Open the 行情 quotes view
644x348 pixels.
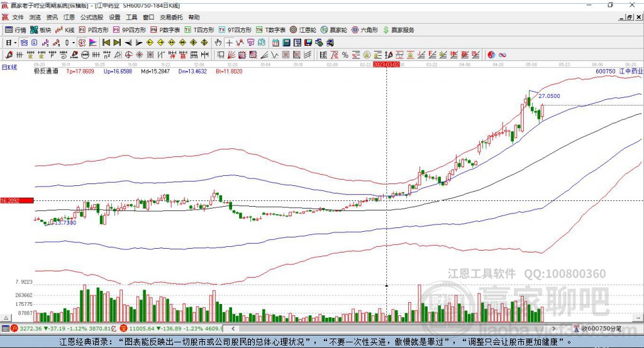[15, 30]
